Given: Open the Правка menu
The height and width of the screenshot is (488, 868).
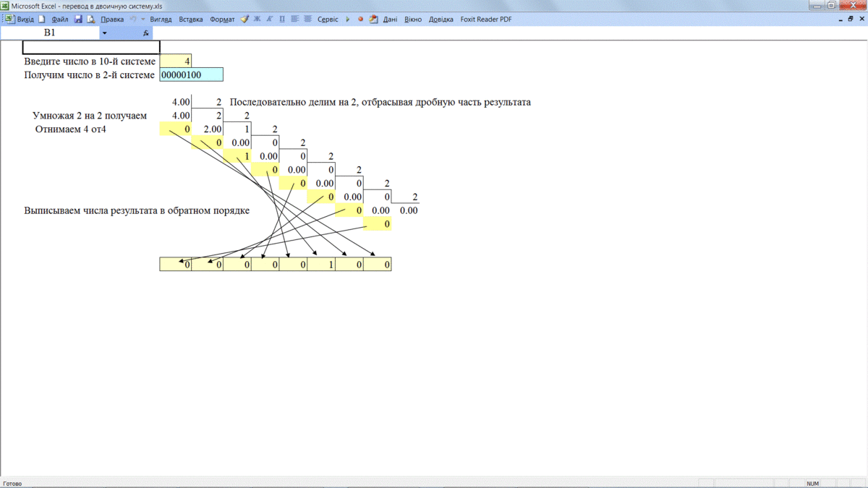Looking at the screenshot, I should 112,20.
